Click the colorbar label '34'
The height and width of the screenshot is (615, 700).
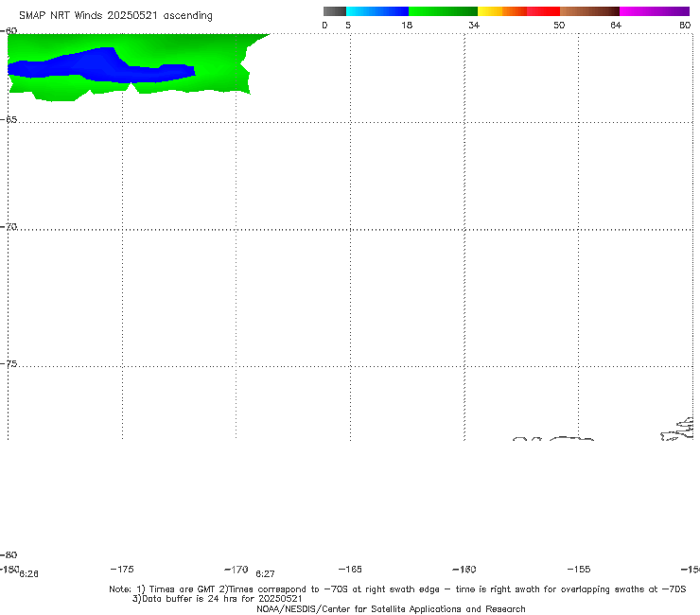tap(474, 25)
